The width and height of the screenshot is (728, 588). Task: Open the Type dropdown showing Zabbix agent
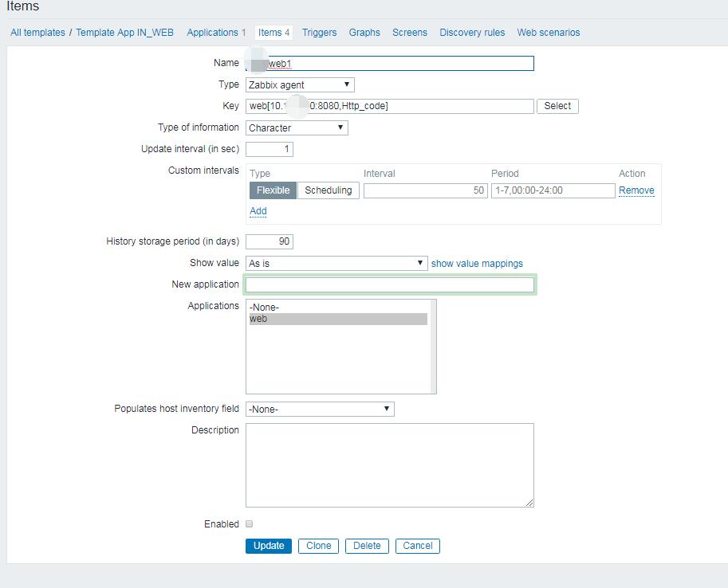click(298, 84)
